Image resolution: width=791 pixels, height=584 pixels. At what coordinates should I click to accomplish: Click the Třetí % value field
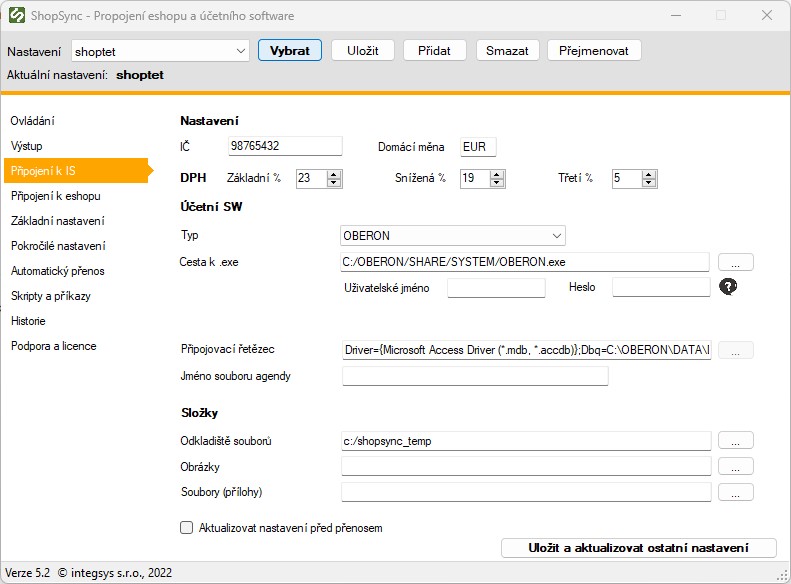click(x=627, y=178)
